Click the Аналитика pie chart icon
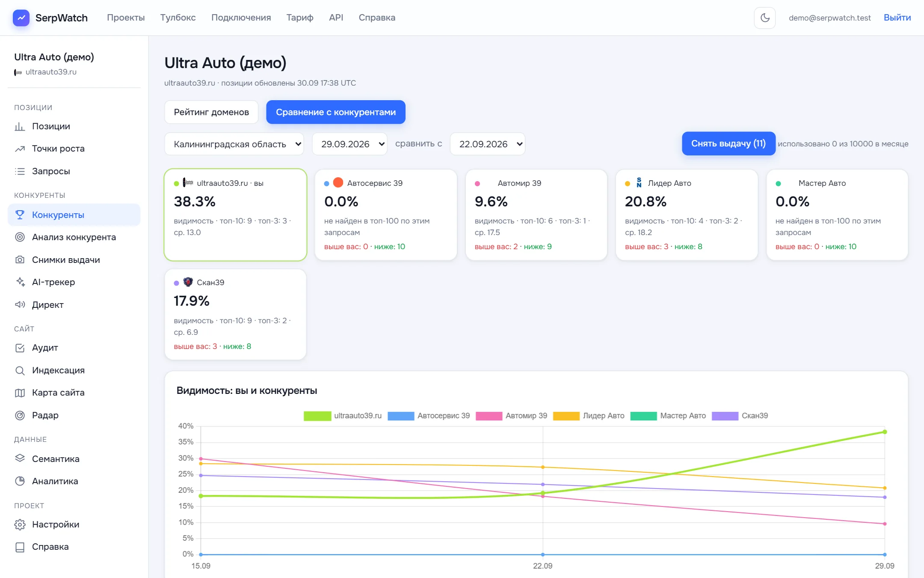The width and height of the screenshot is (924, 578). (x=20, y=481)
